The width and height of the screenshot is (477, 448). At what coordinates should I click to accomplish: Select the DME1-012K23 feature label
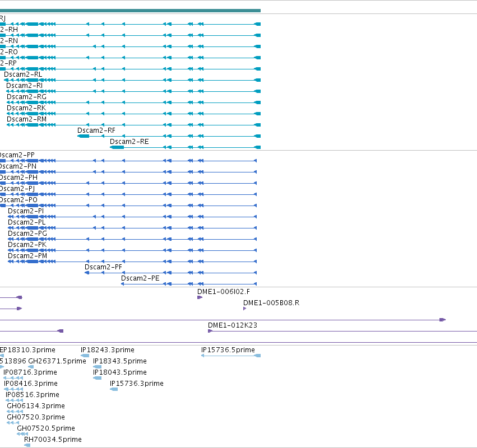click(233, 326)
